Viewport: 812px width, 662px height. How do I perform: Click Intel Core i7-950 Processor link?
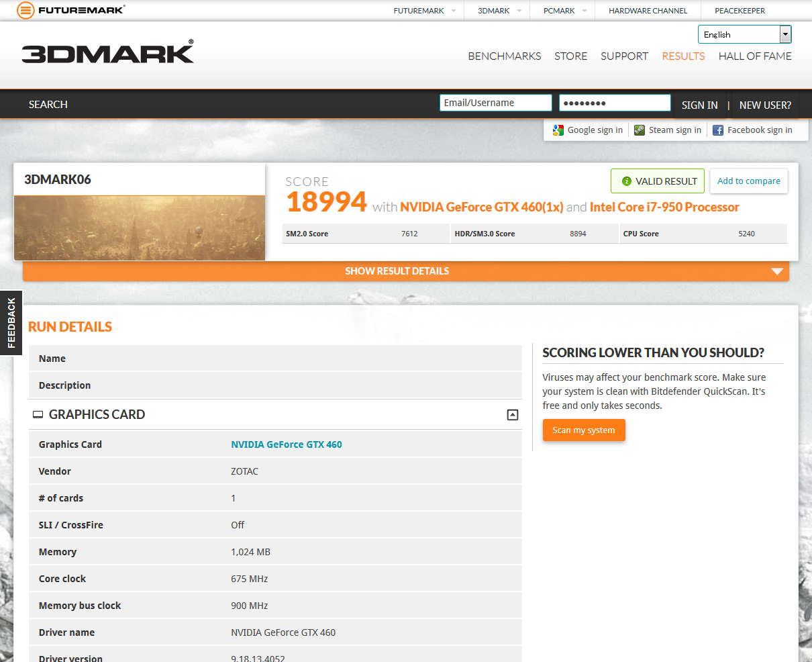point(664,207)
